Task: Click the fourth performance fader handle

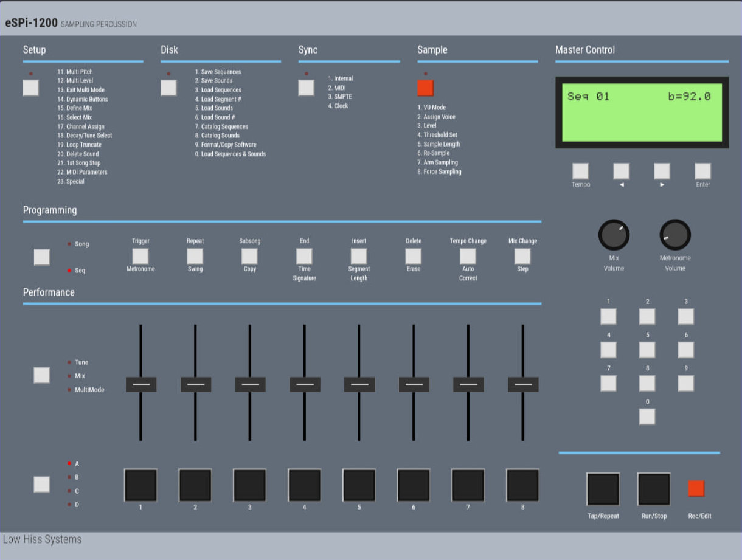Action: pos(304,384)
